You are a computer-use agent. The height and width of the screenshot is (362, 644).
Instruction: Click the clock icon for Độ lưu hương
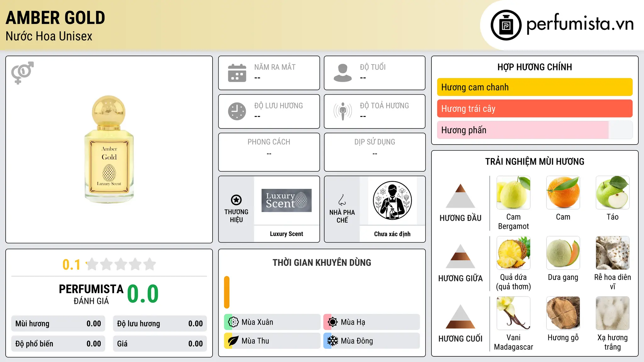[x=237, y=111]
